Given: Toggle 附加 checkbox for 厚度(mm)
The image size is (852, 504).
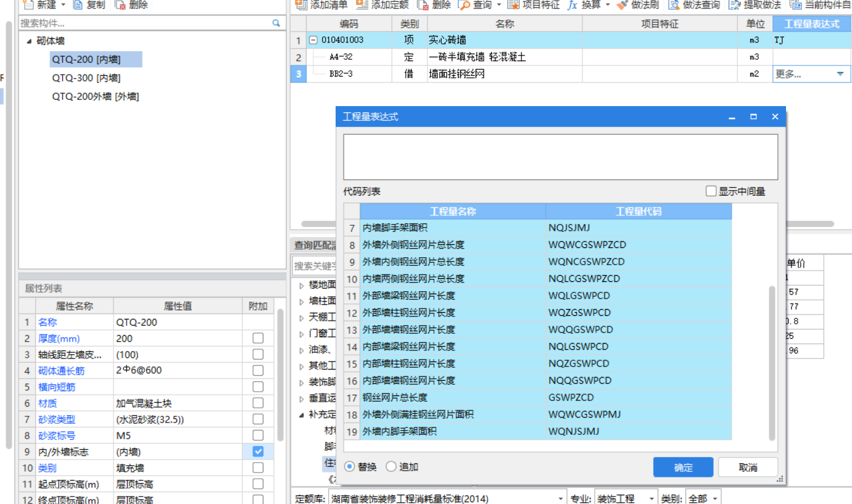Looking at the screenshot, I should click(258, 339).
